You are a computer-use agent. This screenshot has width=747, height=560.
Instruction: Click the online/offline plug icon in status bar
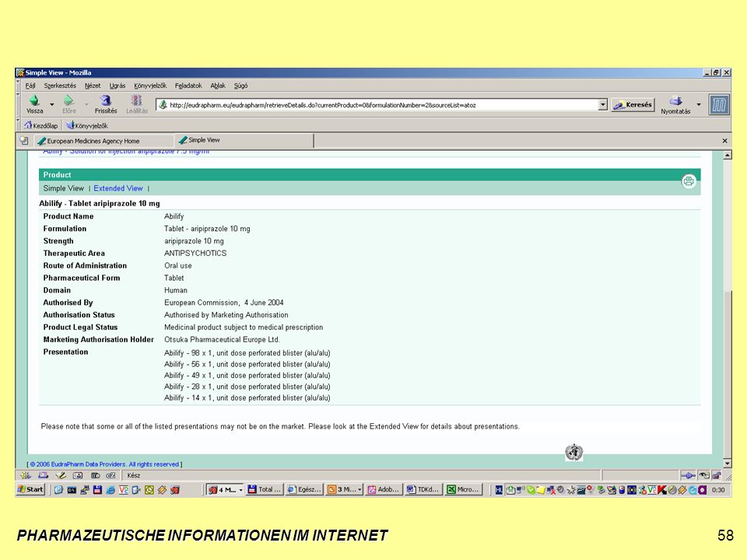coord(688,475)
